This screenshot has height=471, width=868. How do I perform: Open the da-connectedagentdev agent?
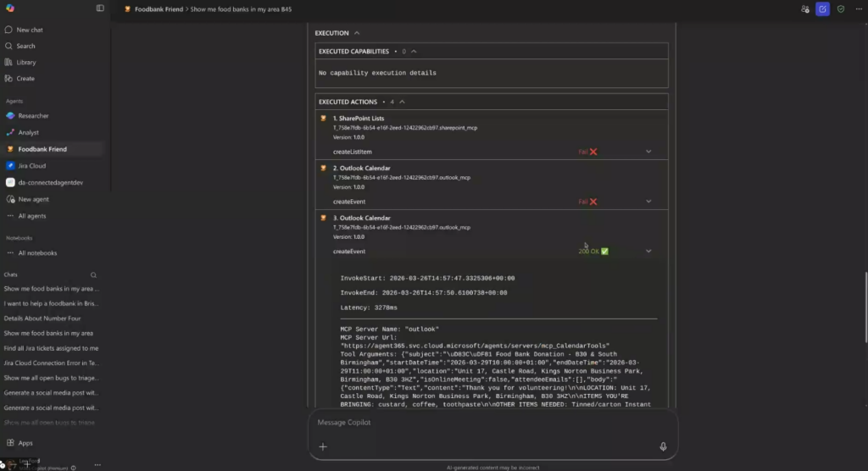click(50, 182)
